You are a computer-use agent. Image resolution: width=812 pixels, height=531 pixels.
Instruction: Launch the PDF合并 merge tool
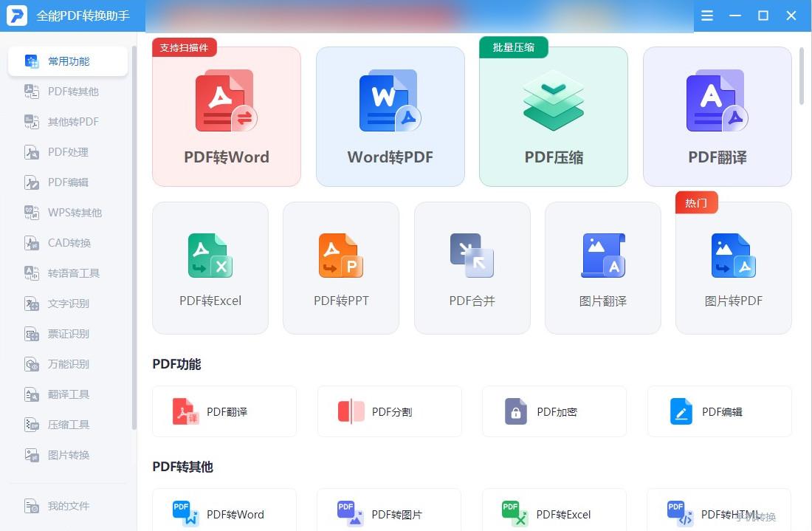click(x=472, y=267)
